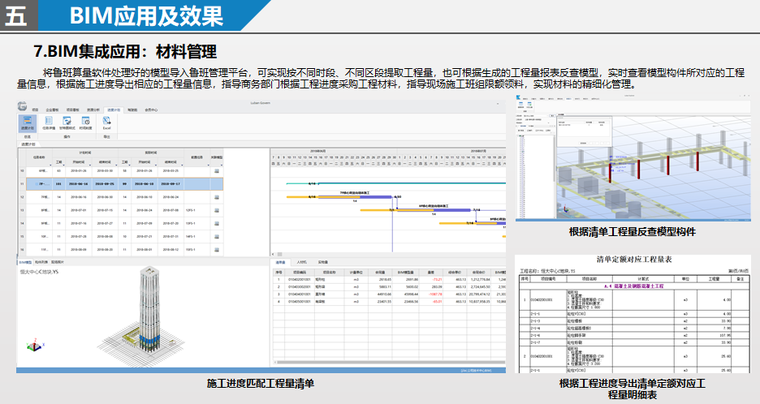Switch to the 进度计划 ribbon tab

113,109
